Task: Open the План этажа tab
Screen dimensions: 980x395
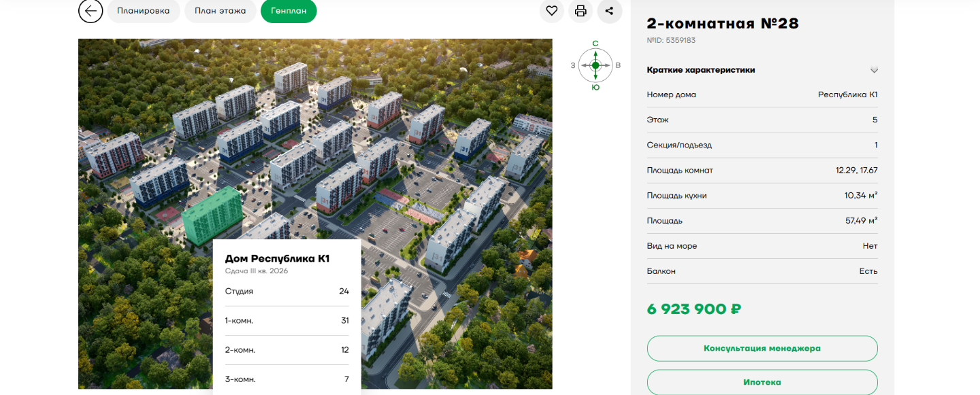Action: 220,11
